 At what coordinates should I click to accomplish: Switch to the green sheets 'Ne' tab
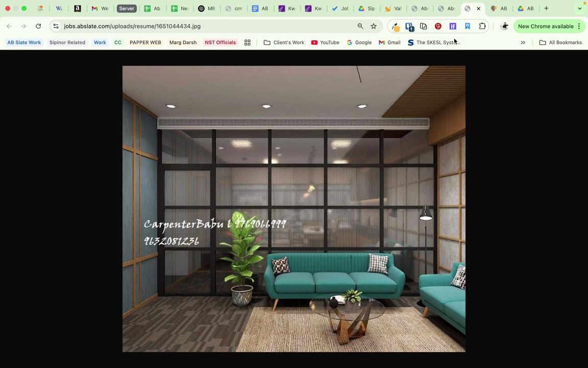click(x=180, y=8)
